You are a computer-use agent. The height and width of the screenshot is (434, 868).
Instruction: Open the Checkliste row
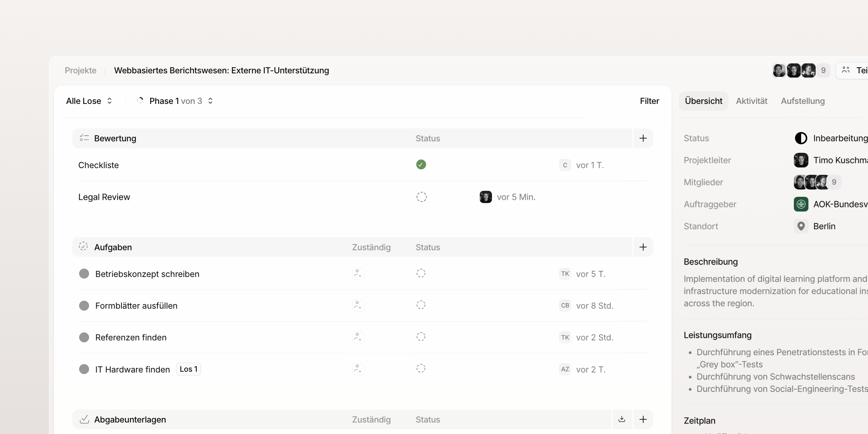click(x=363, y=165)
